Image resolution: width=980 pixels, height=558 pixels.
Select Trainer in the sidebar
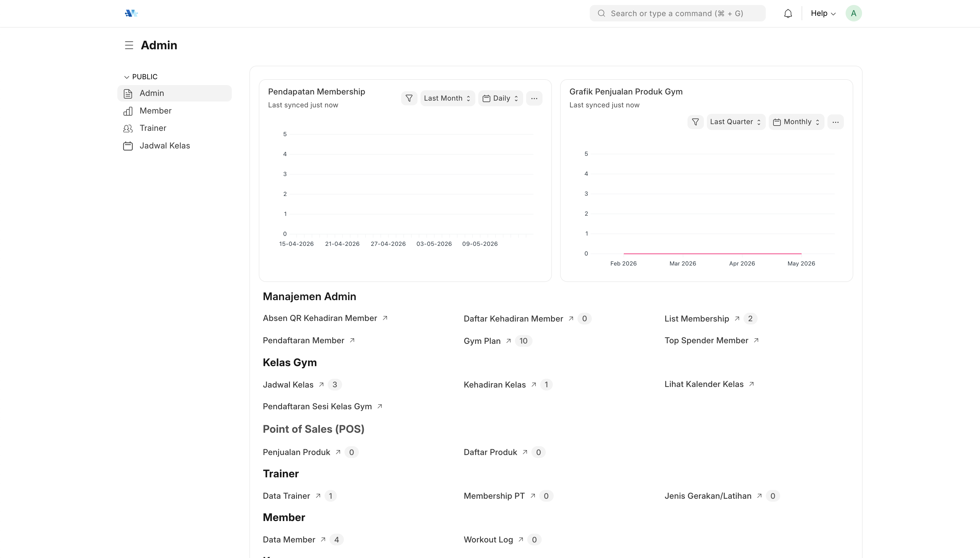pos(174,128)
